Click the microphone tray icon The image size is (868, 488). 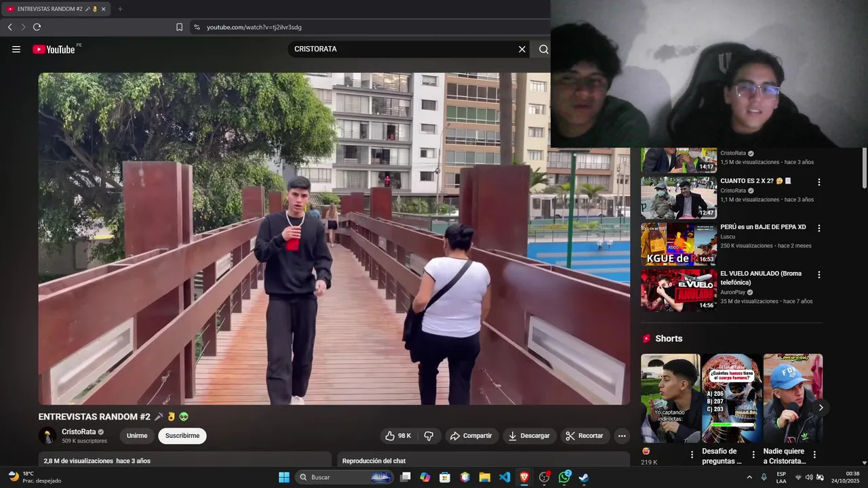tap(764, 477)
